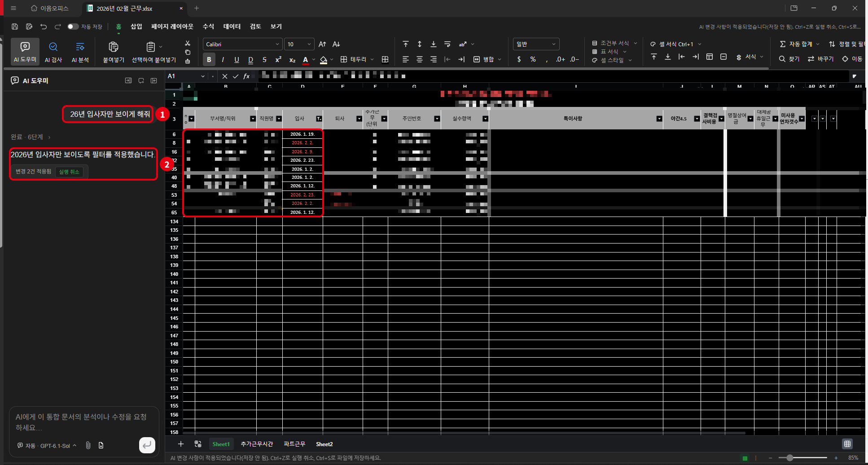
Task: Click the 바꾸기 replace button
Action: [x=820, y=59]
